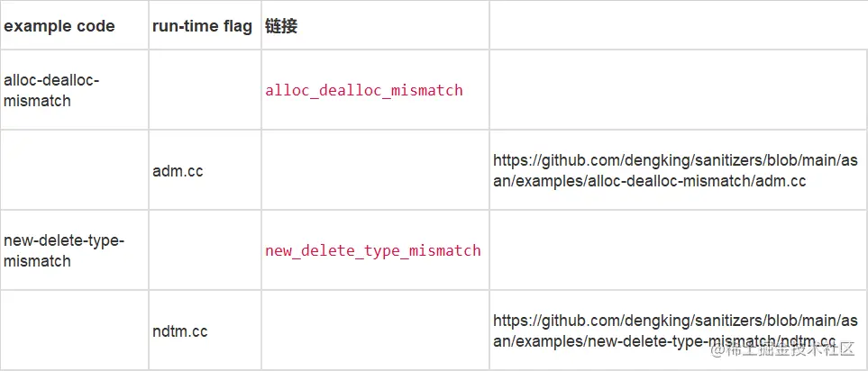Click the blank fourth column header cell

click(678, 26)
